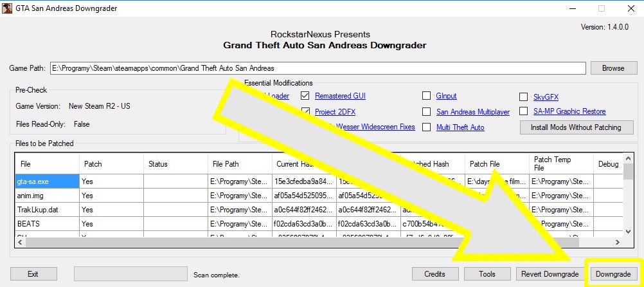Click the Patch Temp File cell for TrakLkup.dat
644x287 pixels.
click(562, 210)
